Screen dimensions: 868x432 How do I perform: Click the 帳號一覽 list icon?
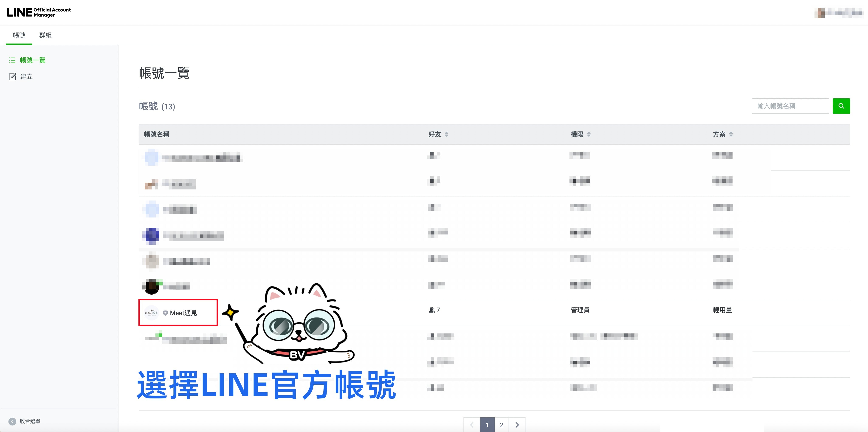(13, 60)
